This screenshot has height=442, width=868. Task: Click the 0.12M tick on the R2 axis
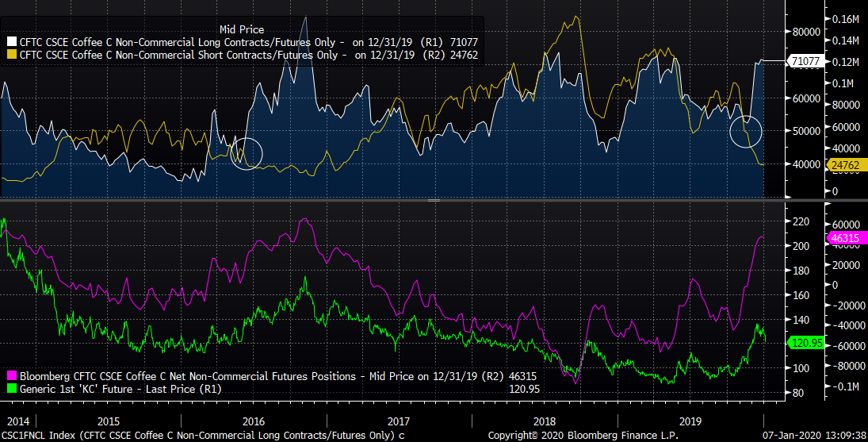pyautogui.click(x=846, y=62)
